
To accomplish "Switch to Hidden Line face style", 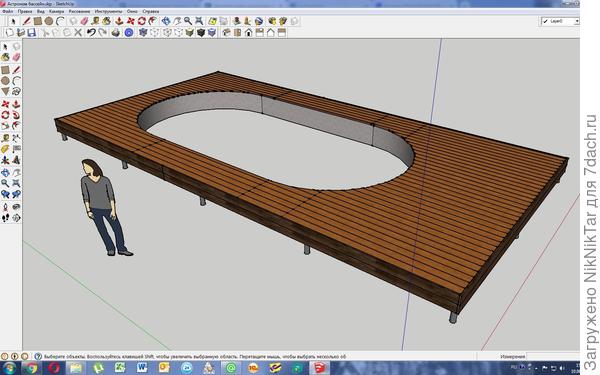I will tap(178, 33).
